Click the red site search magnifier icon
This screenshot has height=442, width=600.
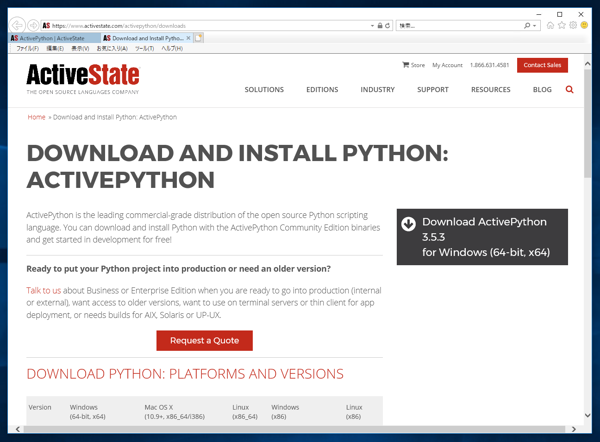[569, 90]
